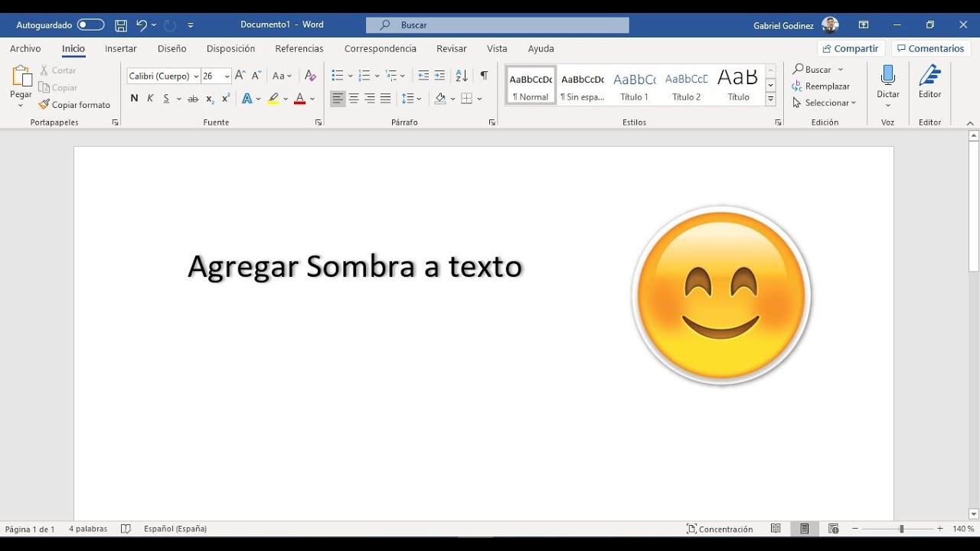The image size is (980, 551).
Task: Open numbering list dropdown arrow
Action: click(377, 76)
